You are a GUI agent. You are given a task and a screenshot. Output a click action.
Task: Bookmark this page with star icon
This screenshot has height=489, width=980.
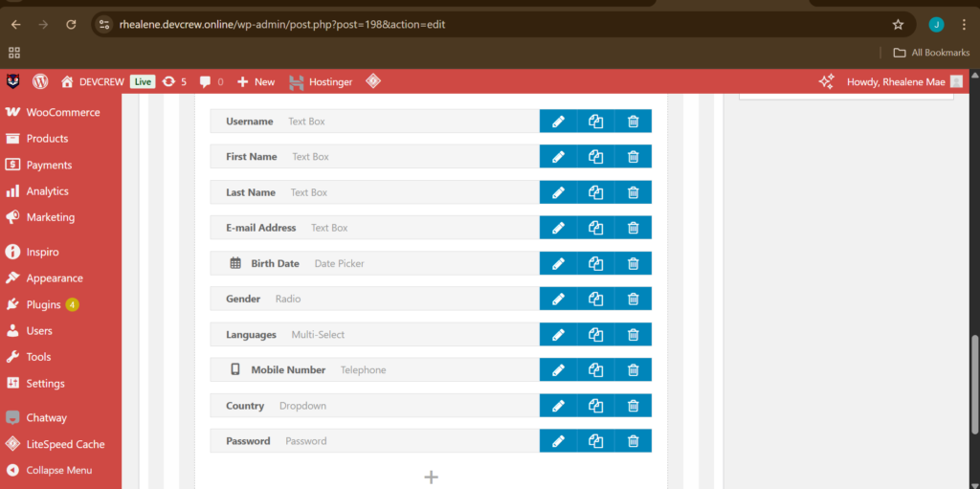(898, 25)
